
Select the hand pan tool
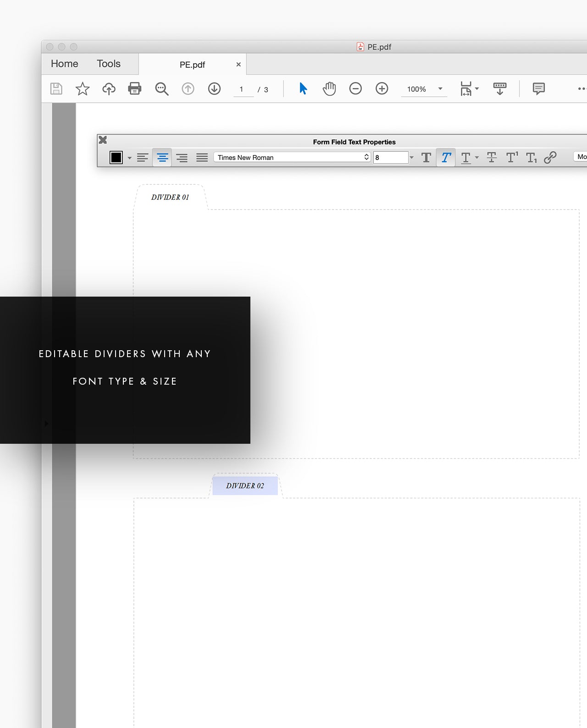329,88
